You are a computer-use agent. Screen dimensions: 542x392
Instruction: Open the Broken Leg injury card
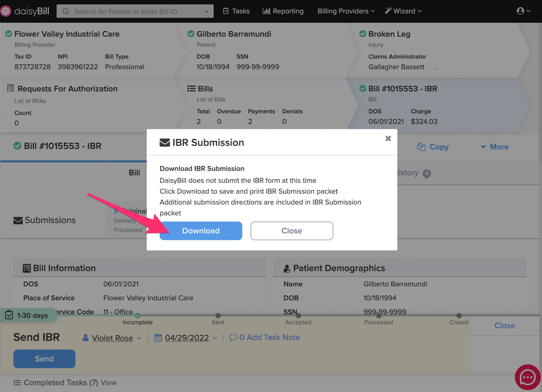pos(439,50)
